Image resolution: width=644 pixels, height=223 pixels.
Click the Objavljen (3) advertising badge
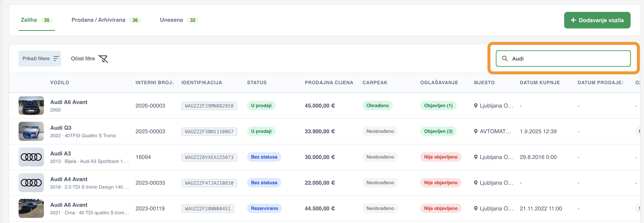point(438,131)
